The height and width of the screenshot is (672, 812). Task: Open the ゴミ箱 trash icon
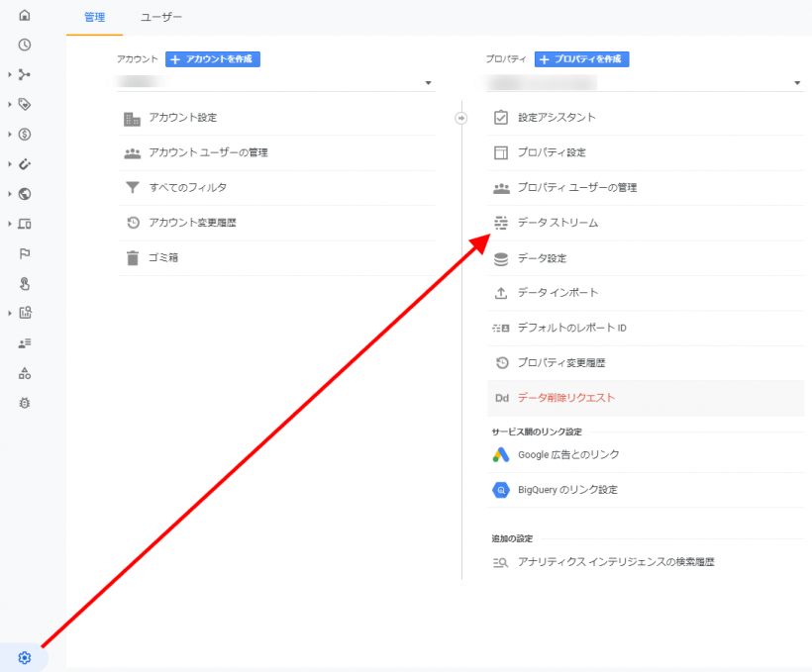130,258
